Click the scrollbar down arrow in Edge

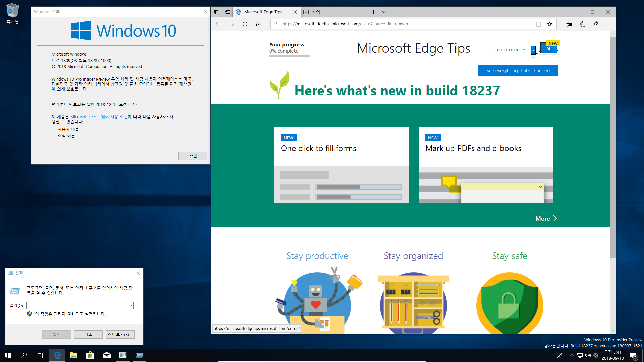coord(613,331)
